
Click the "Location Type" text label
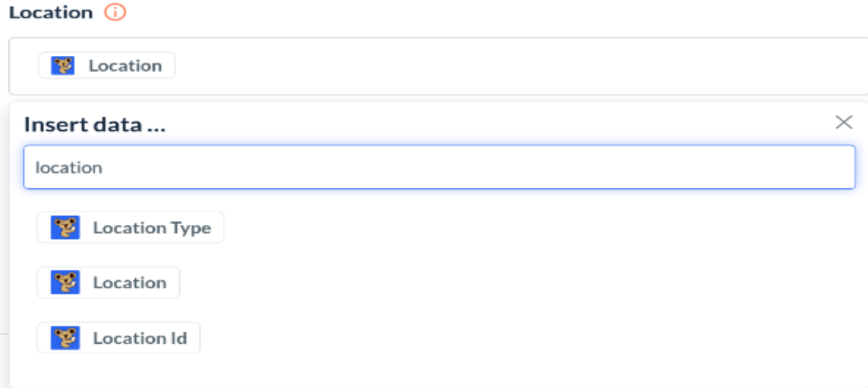(151, 228)
